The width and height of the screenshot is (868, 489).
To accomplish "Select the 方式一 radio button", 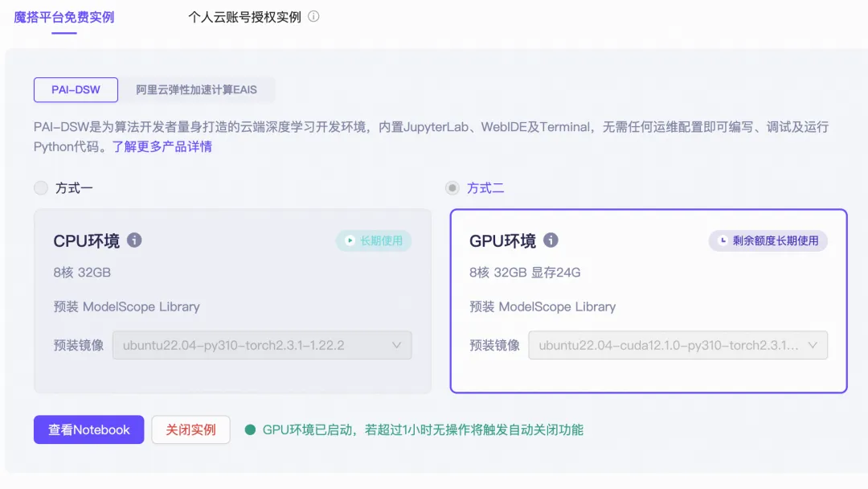I will coord(41,187).
